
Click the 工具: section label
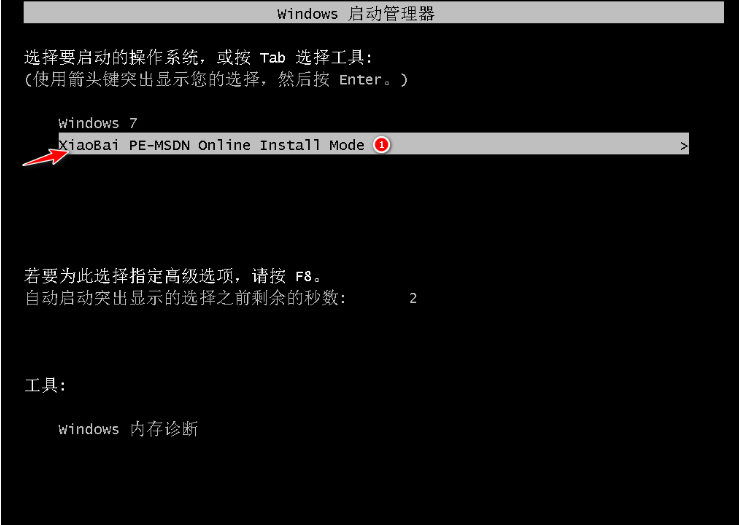[45, 386]
